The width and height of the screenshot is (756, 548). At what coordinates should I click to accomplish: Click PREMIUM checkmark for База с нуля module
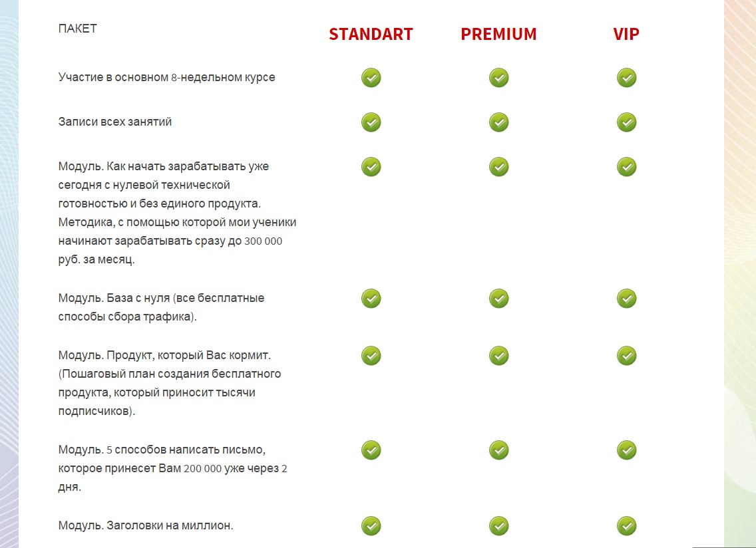[x=498, y=299]
